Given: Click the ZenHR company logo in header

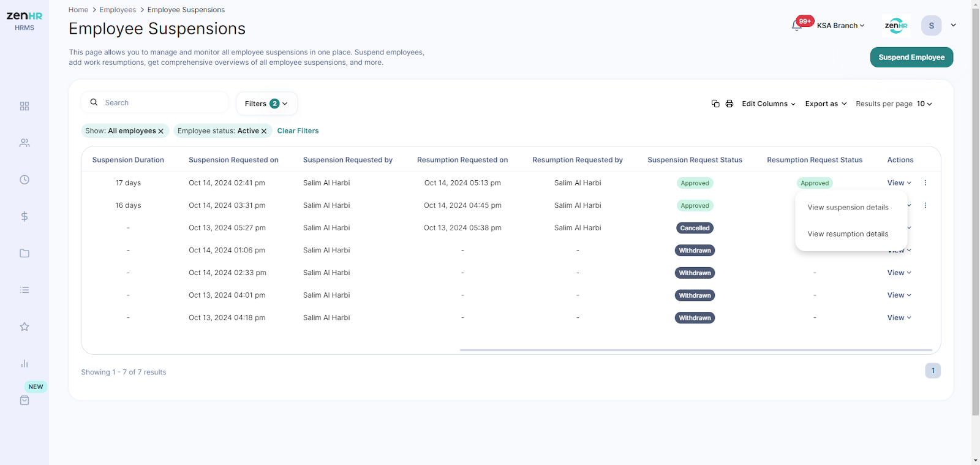Looking at the screenshot, I should [x=896, y=25].
